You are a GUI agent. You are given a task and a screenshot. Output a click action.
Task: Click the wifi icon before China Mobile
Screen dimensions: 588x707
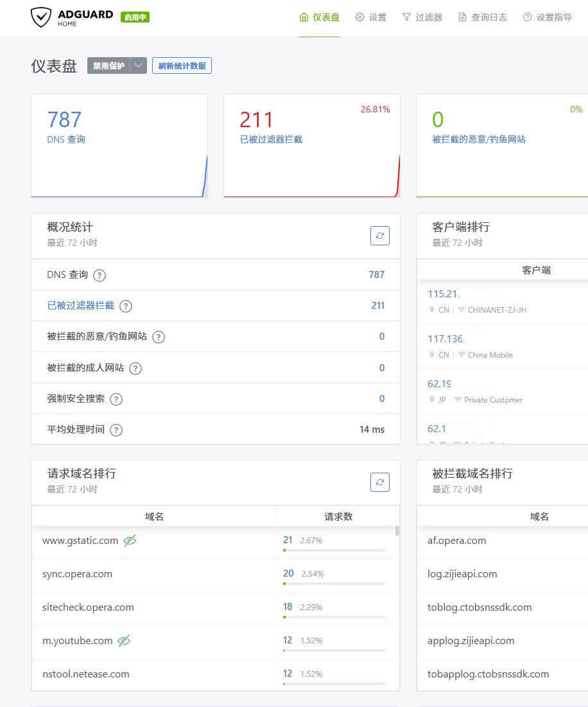tap(462, 355)
